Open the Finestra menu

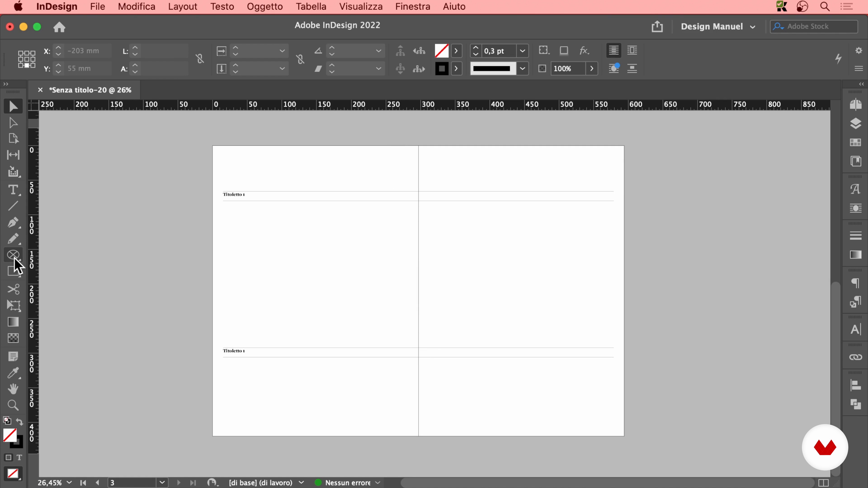pos(413,7)
